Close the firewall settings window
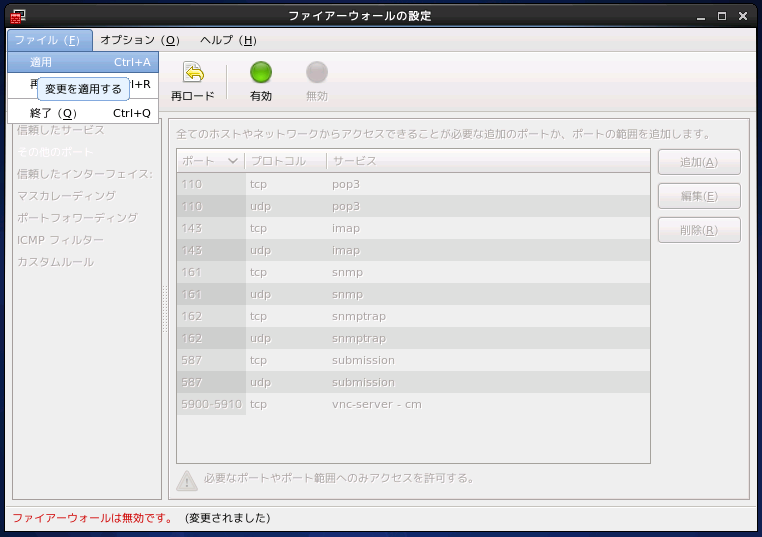 click(743, 17)
